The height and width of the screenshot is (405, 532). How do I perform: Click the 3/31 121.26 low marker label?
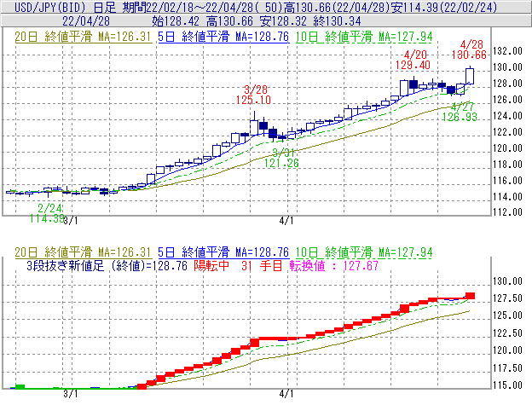pos(281,158)
